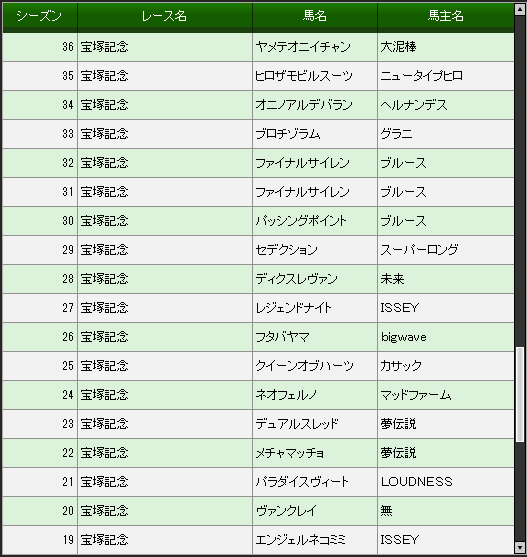This screenshot has width=527, height=557.
Task: Select horse name ヤメテオニイチャン
Action: (303, 47)
